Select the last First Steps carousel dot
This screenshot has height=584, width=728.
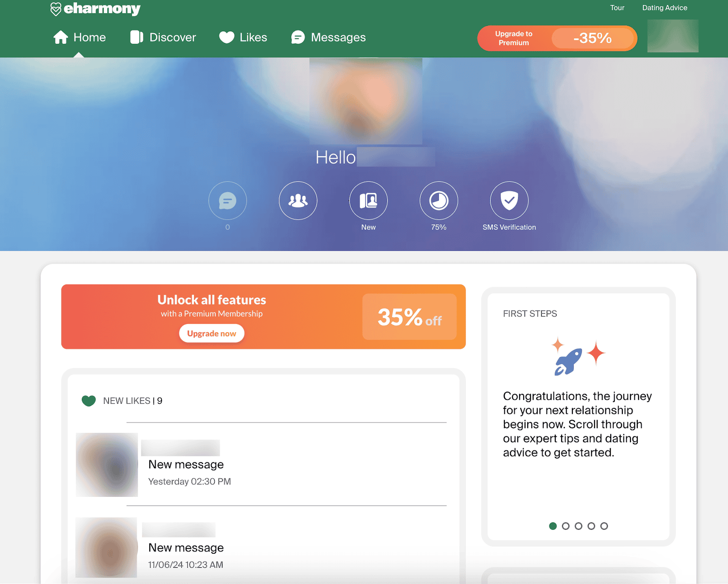pyautogui.click(x=604, y=526)
